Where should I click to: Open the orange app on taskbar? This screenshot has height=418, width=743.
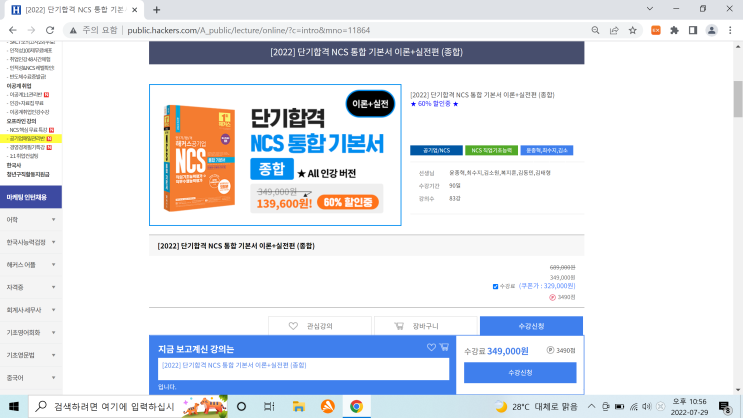point(327,407)
